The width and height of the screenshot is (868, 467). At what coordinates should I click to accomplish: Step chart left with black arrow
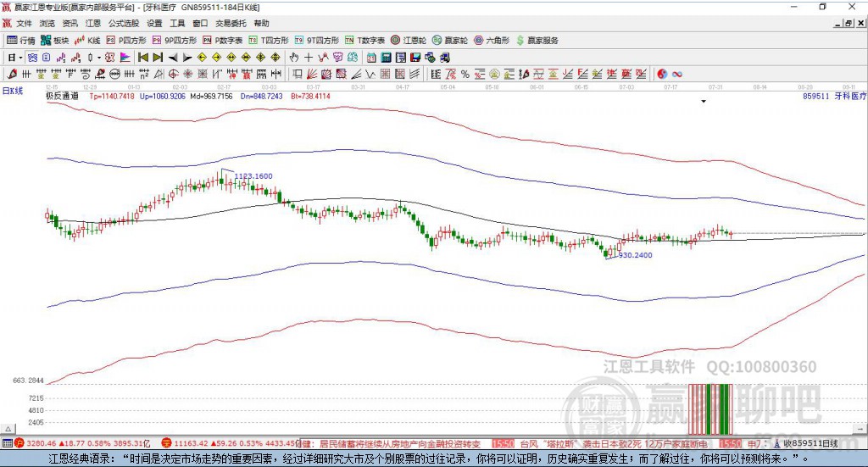tap(173, 58)
